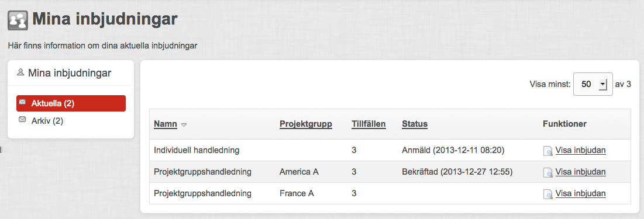This screenshot has height=219, width=644.
Task: Click the Mina inbjudningar people header icon
Action: 18,20
